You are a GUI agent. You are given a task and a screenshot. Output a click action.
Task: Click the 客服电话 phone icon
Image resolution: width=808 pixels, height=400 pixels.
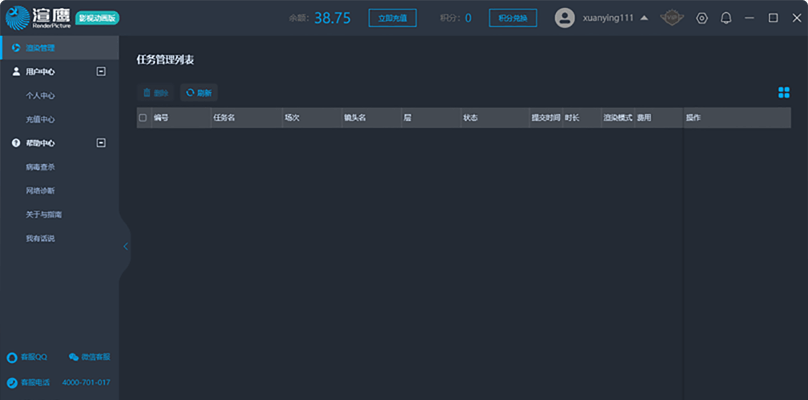12,382
